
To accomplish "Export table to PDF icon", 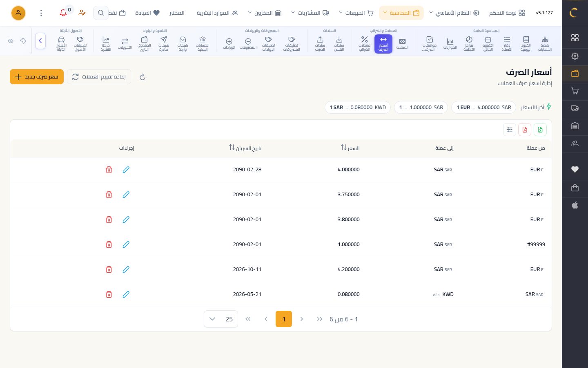I will [525, 130].
